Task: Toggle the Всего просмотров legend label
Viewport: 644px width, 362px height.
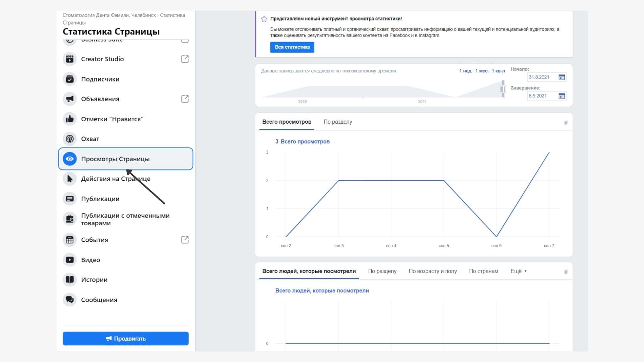Action: tap(305, 141)
